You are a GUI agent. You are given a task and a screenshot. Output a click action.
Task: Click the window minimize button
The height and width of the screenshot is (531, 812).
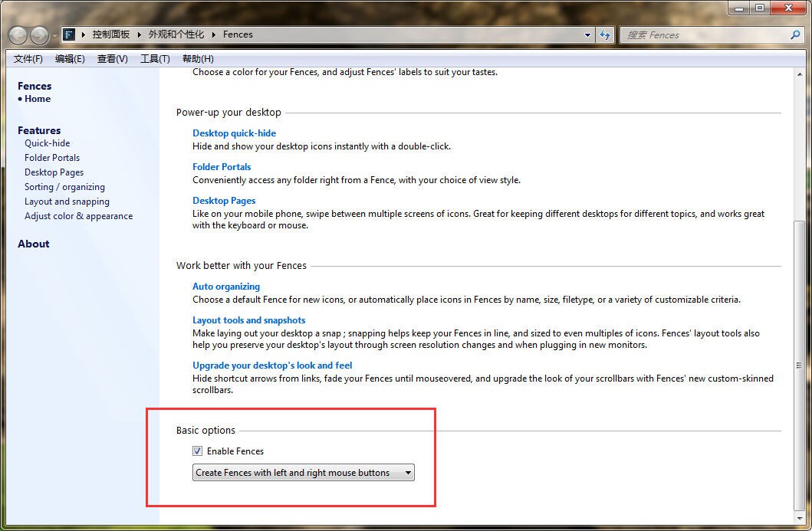pos(739,7)
